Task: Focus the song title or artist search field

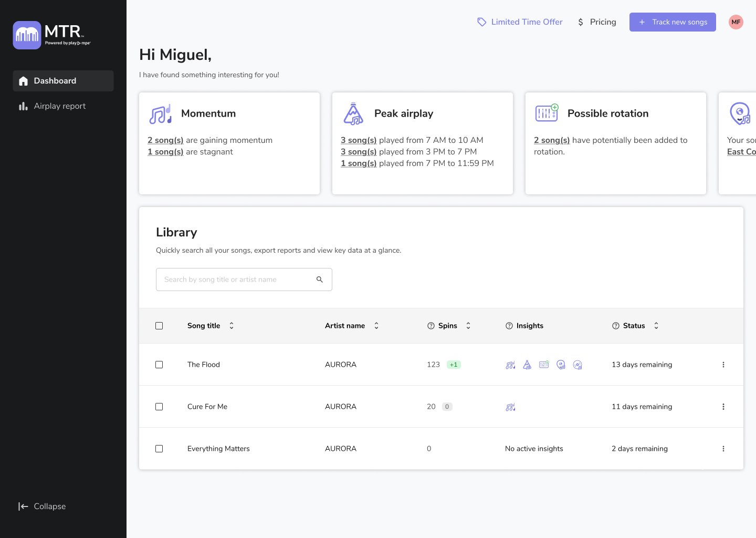Action: tap(236, 280)
